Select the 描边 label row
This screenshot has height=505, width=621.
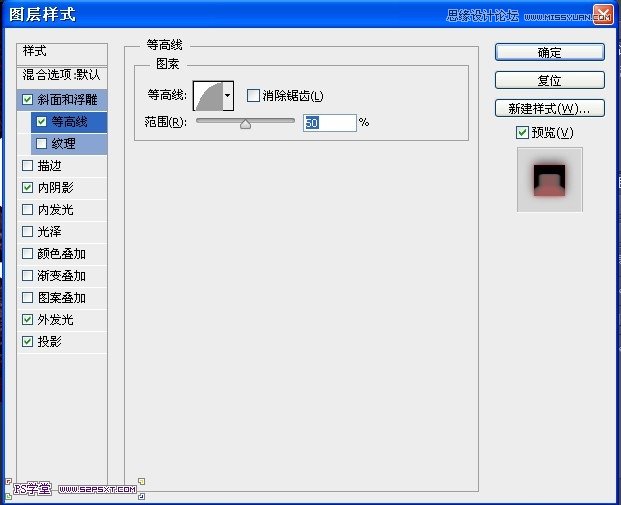click(62, 166)
